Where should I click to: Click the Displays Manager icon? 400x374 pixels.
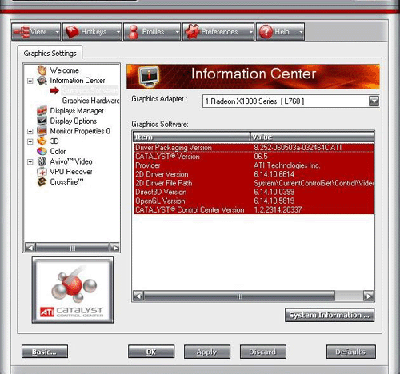(42, 110)
